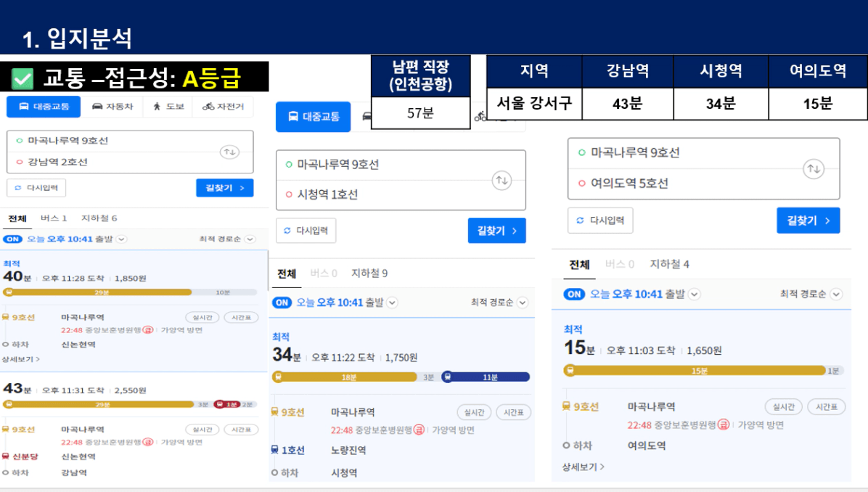The height and width of the screenshot is (492, 868).
Task: Click 43분 cell under 강남역 column
Action: (x=628, y=104)
